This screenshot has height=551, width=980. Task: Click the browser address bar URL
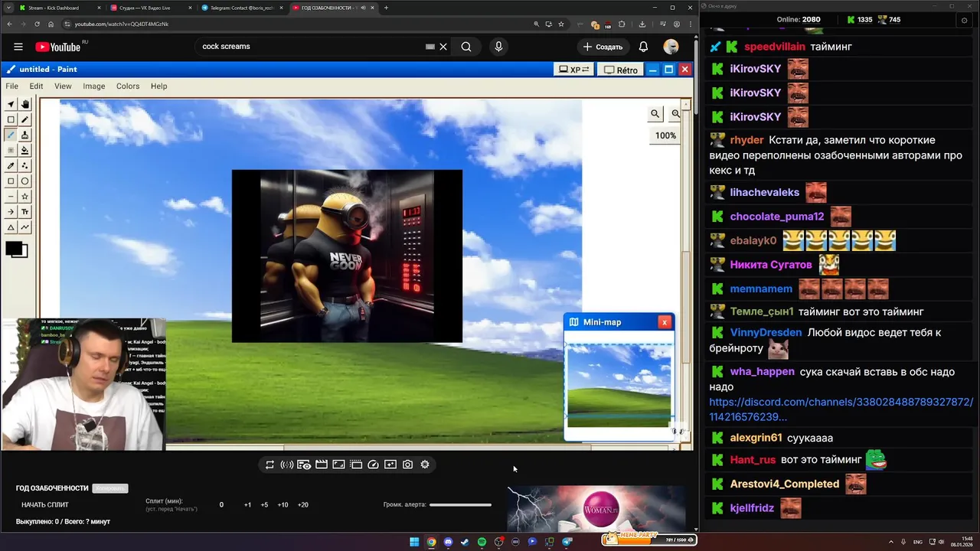(x=122, y=24)
